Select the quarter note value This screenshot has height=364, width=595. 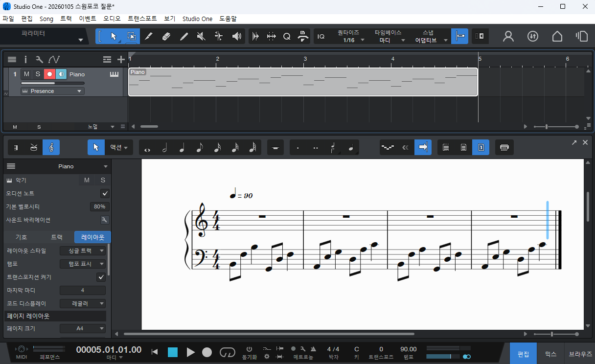click(x=182, y=147)
